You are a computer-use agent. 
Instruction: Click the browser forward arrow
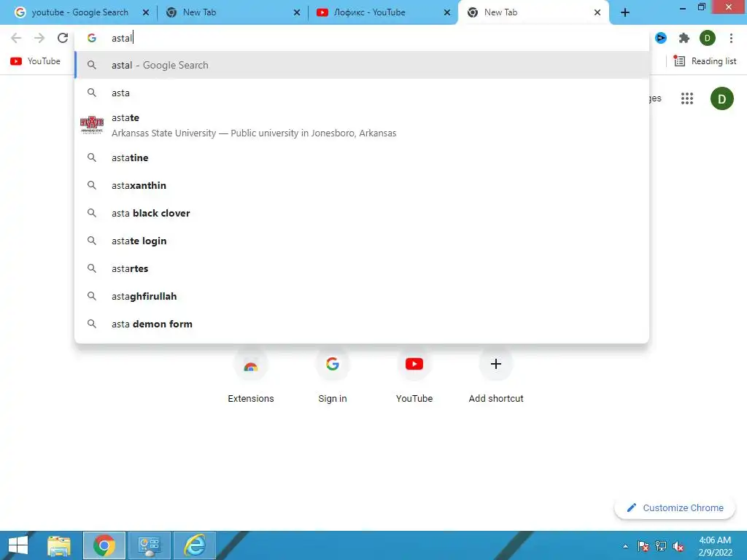(x=39, y=38)
